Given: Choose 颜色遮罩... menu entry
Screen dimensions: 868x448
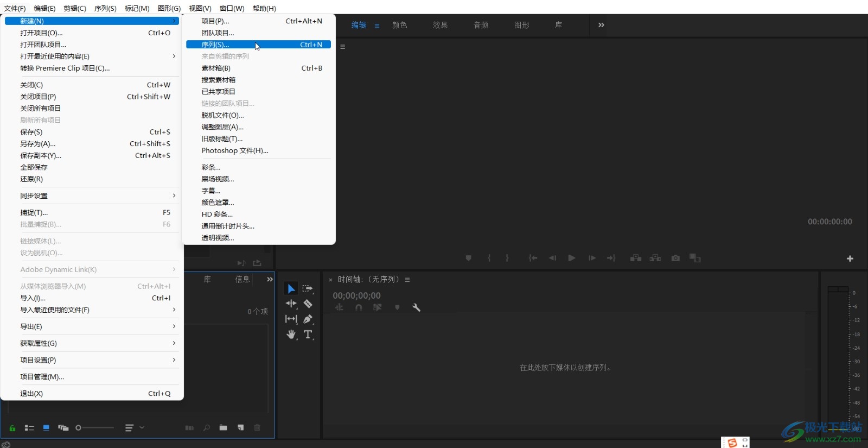Looking at the screenshot, I should coord(258,203).
